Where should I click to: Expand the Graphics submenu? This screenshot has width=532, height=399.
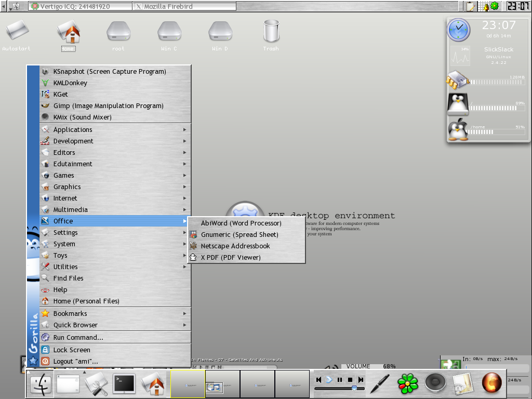point(115,187)
